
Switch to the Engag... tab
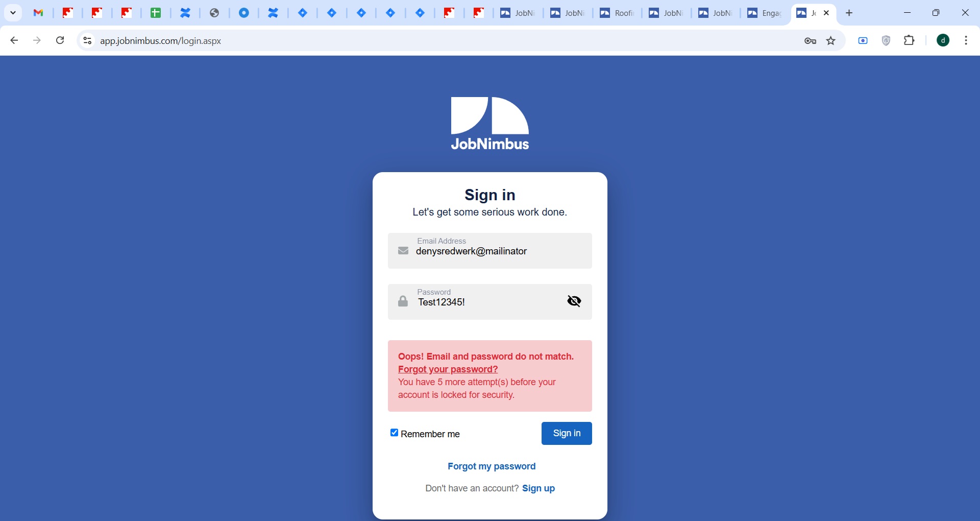(x=764, y=13)
